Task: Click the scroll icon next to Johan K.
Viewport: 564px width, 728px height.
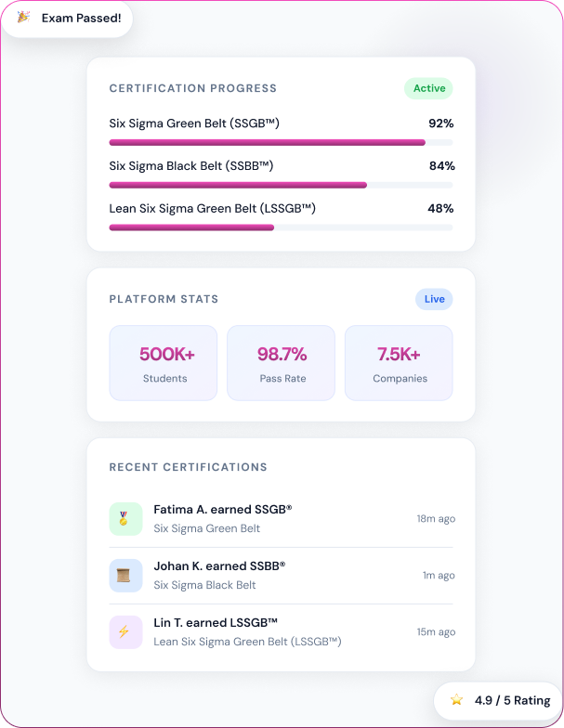Action: coord(125,576)
